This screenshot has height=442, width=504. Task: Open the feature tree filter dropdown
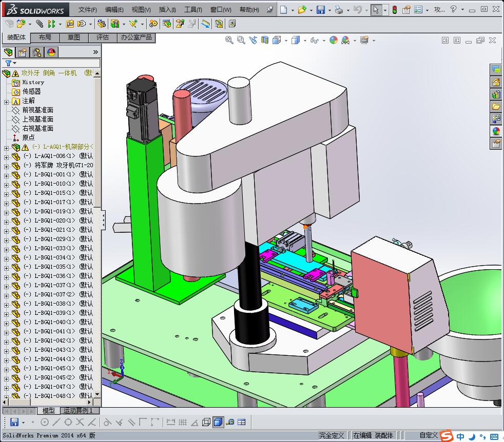coord(10,63)
